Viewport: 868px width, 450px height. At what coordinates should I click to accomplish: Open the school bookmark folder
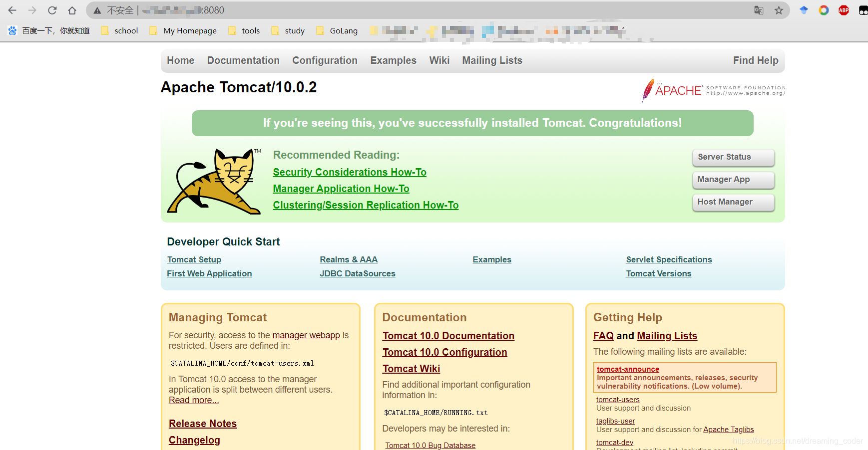[x=119, y=30]
